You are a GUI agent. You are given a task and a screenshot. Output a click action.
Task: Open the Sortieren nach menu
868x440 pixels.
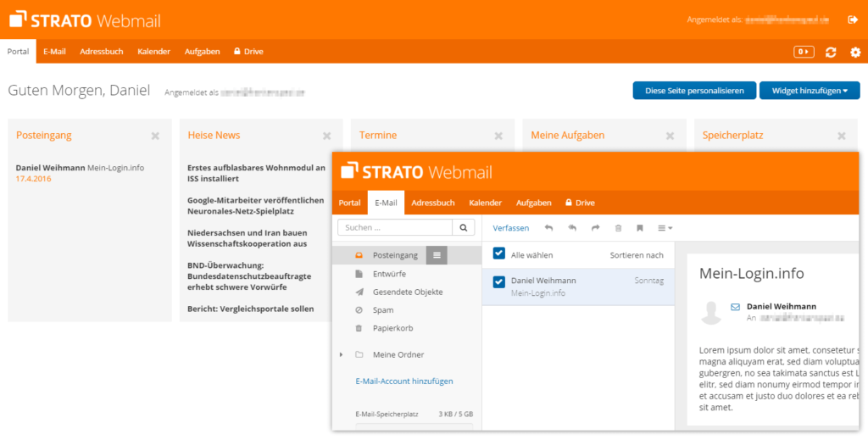[x=637, y=255]
